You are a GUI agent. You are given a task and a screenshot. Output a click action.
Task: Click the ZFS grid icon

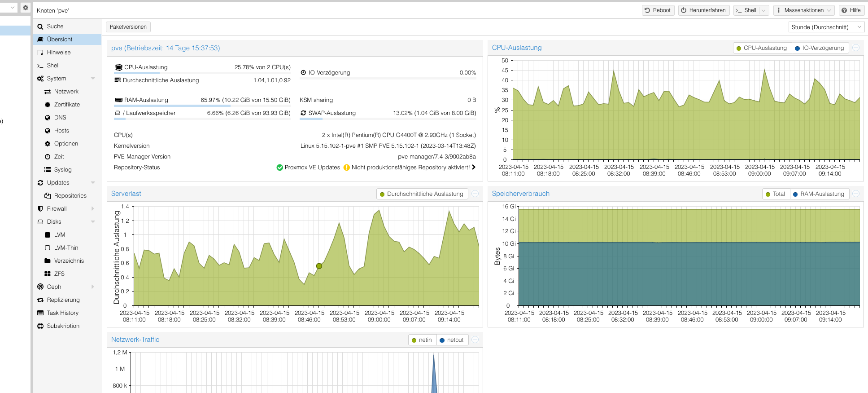click(x=48, y=274)
